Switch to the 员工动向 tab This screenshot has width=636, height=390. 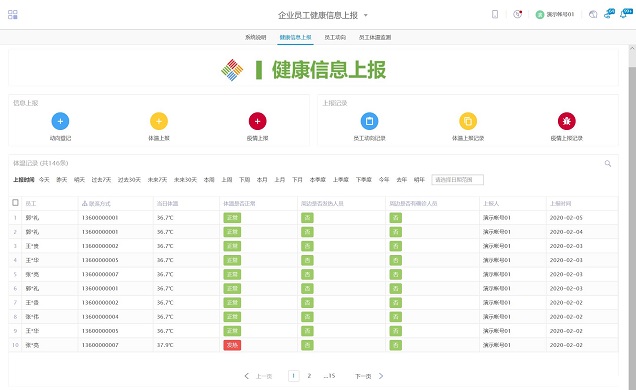(335, 37)
